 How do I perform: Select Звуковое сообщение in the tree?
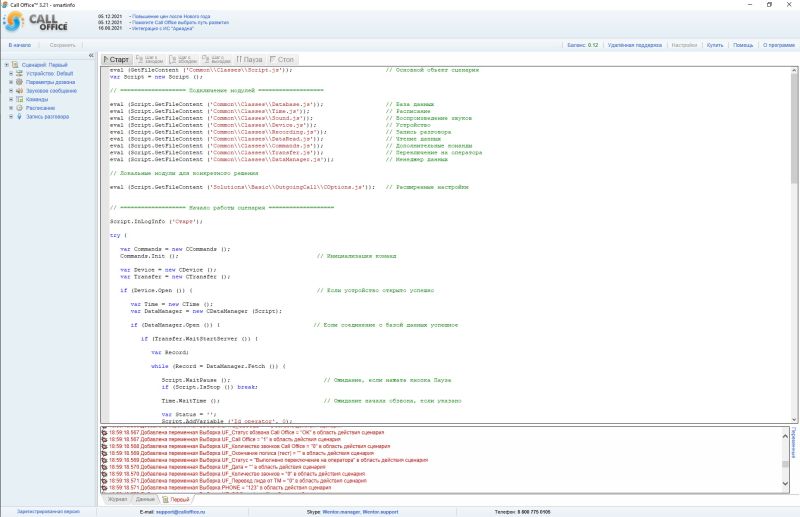pyautogui.click(x=51, y=91)
